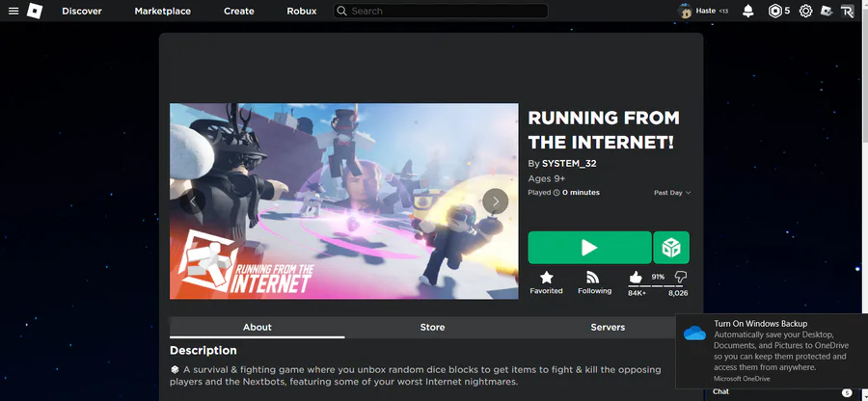
Task: Click the green Play button
Action: coord(589,248)
